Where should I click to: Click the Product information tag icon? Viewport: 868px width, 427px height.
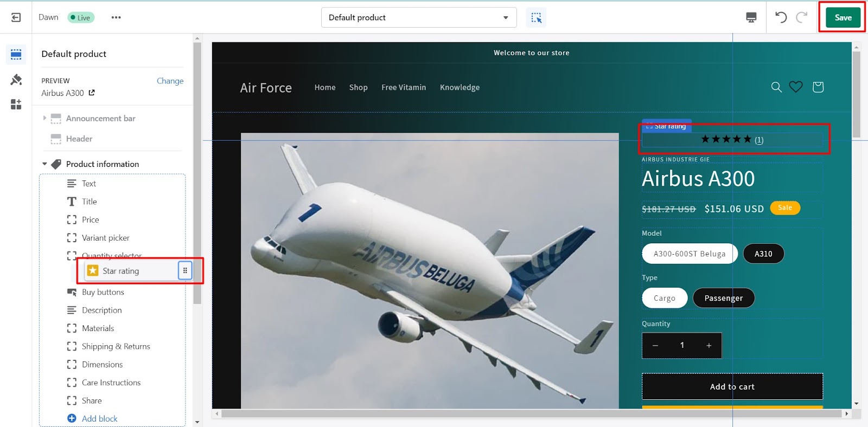pyautogui.click(x=56, y=164)
